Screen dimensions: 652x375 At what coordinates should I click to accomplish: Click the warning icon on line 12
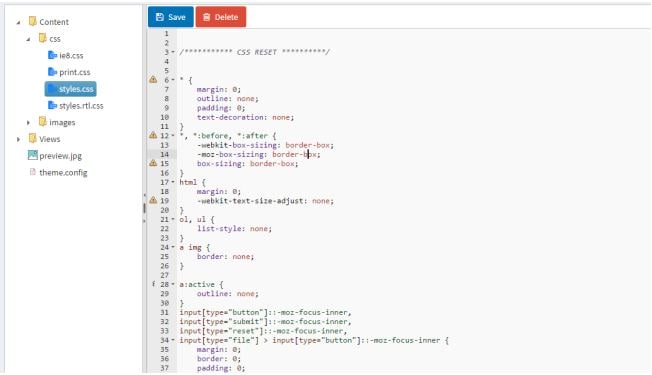[153, 135]
